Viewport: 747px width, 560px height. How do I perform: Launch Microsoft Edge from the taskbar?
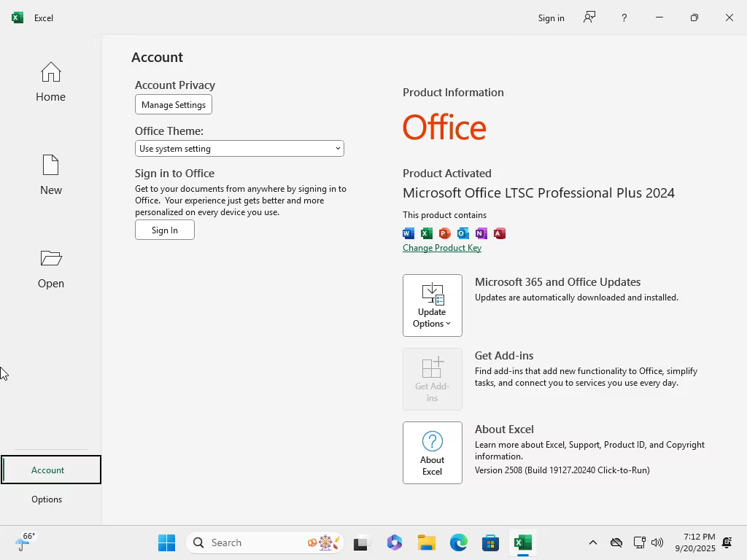pos(458,542)
